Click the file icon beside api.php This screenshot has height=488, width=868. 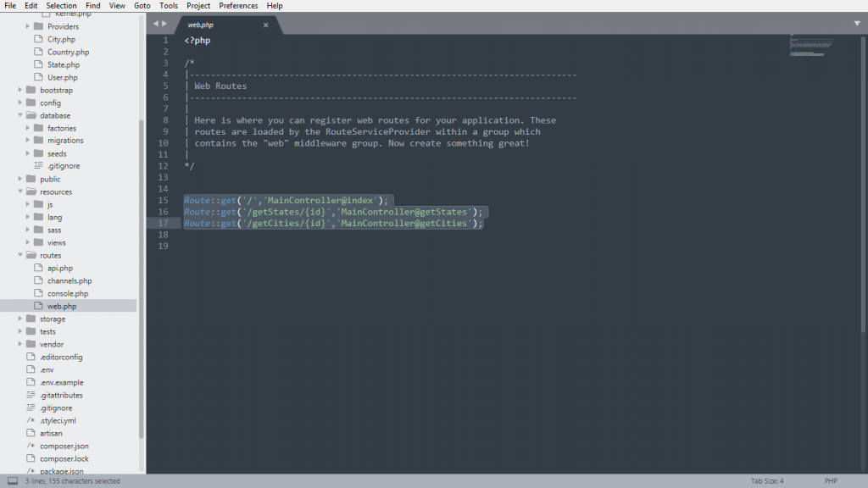38,268
